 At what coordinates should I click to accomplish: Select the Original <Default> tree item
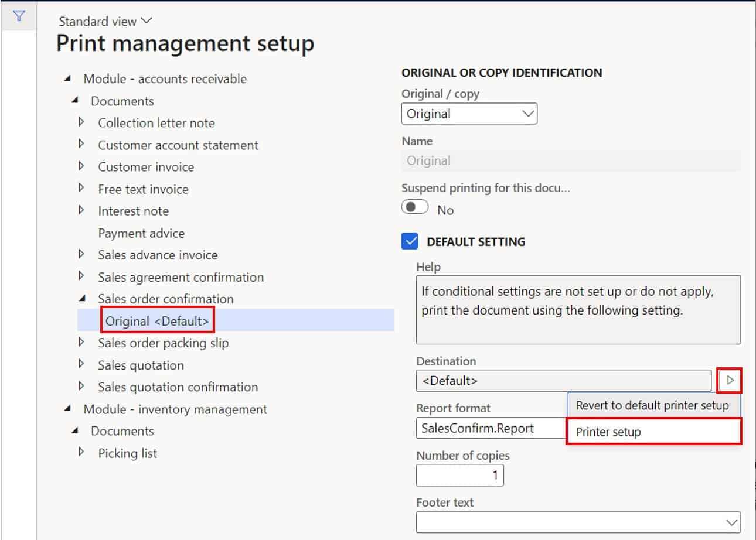point(157,321)
